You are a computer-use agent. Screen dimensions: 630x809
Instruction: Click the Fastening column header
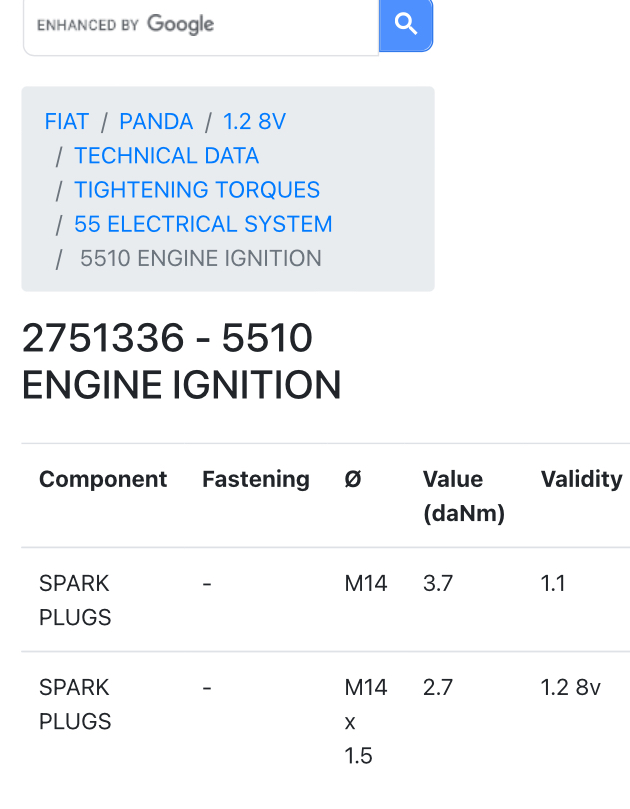255,479
